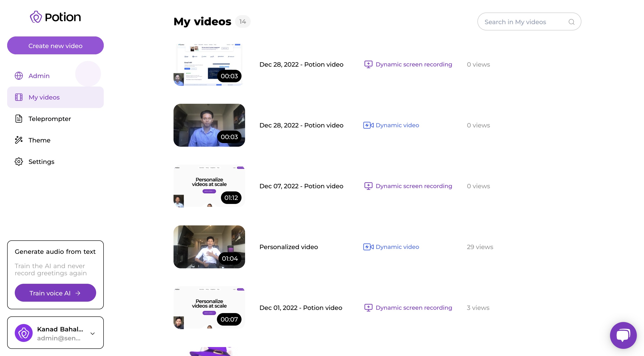The height and width of the screenshot is (356, 644).
Task: Click the 01:12 duration badge
Action: coord(231,198)
